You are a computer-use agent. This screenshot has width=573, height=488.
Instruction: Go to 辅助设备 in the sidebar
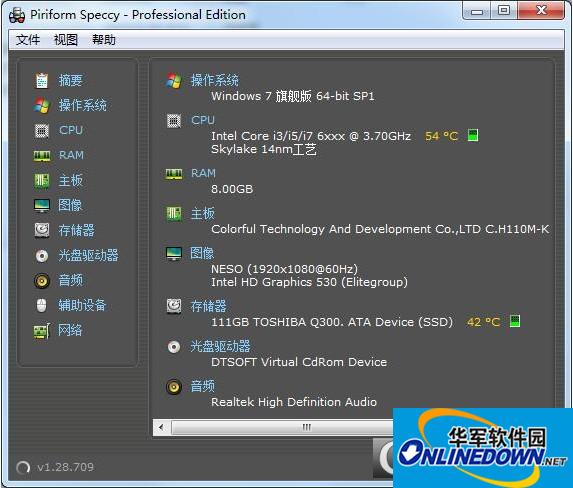point(82,305)
